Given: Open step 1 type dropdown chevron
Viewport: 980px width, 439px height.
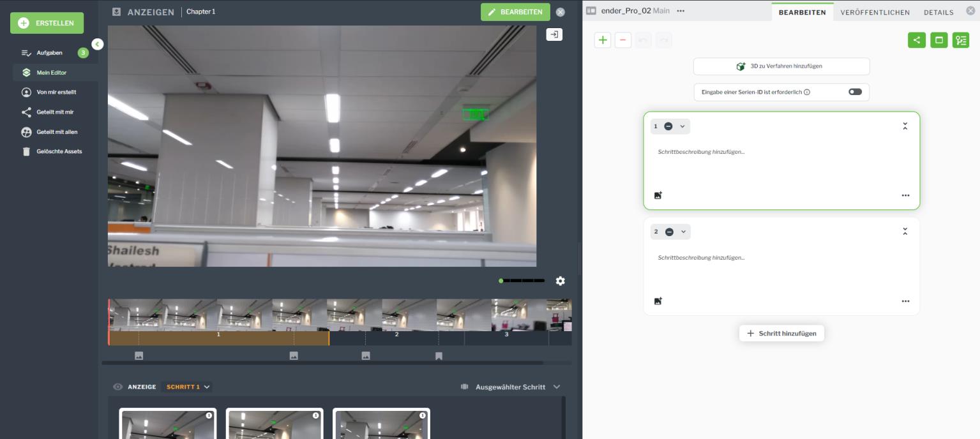Looking at the screenshot, I should click(682, 126).
